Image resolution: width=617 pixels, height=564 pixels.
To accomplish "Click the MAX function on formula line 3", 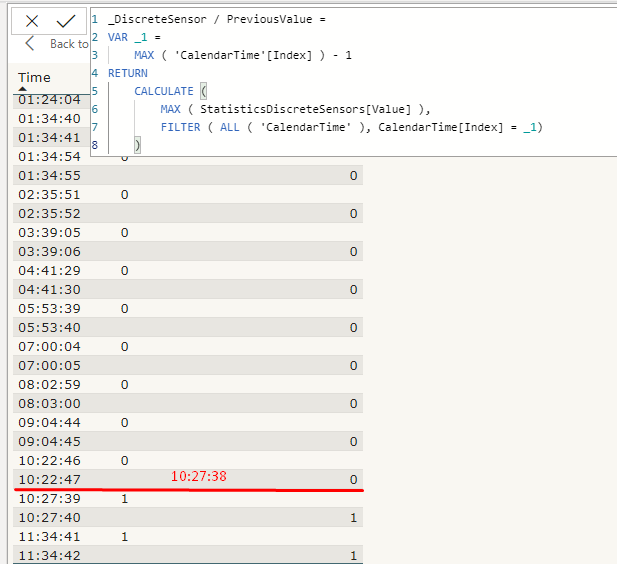I will [x=144, y=55].
